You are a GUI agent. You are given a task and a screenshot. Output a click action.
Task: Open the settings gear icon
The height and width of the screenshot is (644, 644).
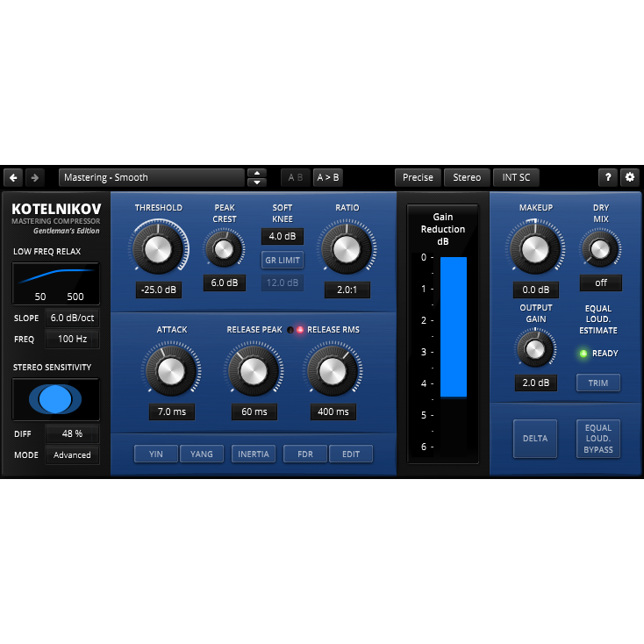tap(629, 177)
